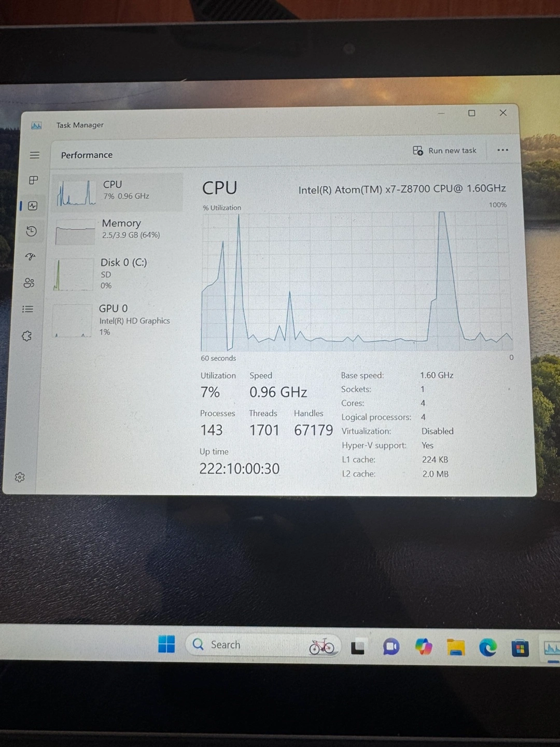
Task: Click the Memory mini usage graph thumbnail
Action: [75, 231]
